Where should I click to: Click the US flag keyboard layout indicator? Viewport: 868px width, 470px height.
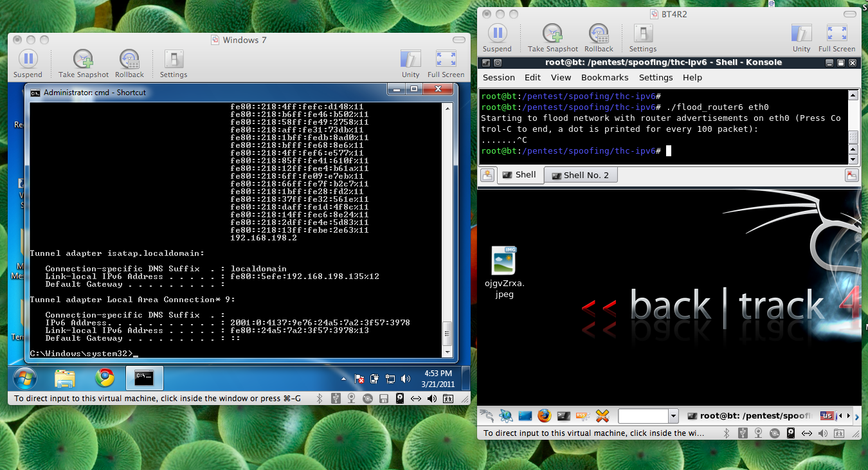point(827,416)
